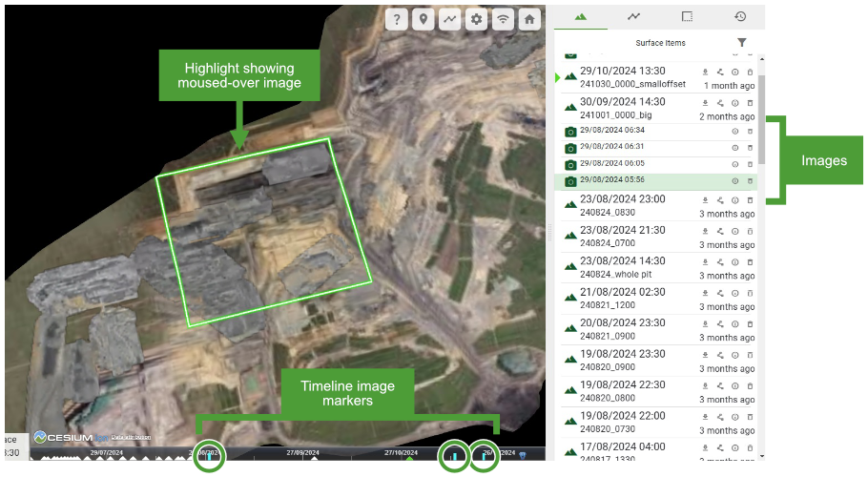Share the 30/09/2024 14:30 surface
Viewport: 868px width, 477px height.
720,103
